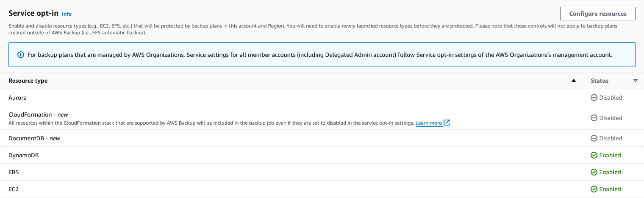The height and width of the screenshot is (198, 644).
Task: Click the Disabled status text for CloudFormation
Action: pos(611,118)
